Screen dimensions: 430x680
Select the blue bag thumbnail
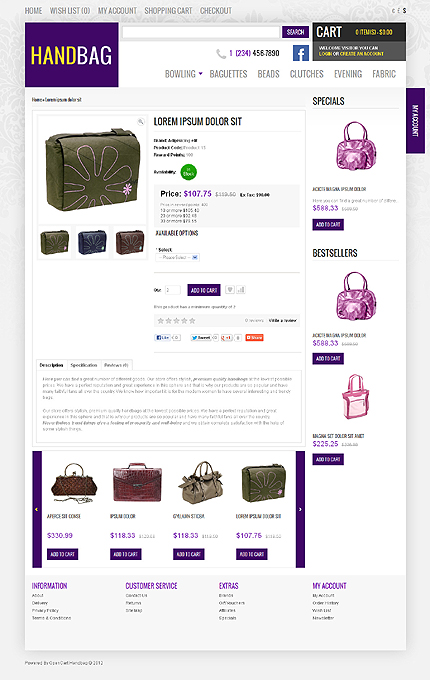pos(92,242)
